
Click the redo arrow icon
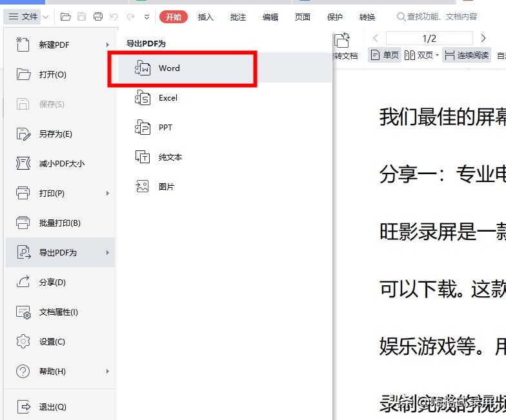130,17
